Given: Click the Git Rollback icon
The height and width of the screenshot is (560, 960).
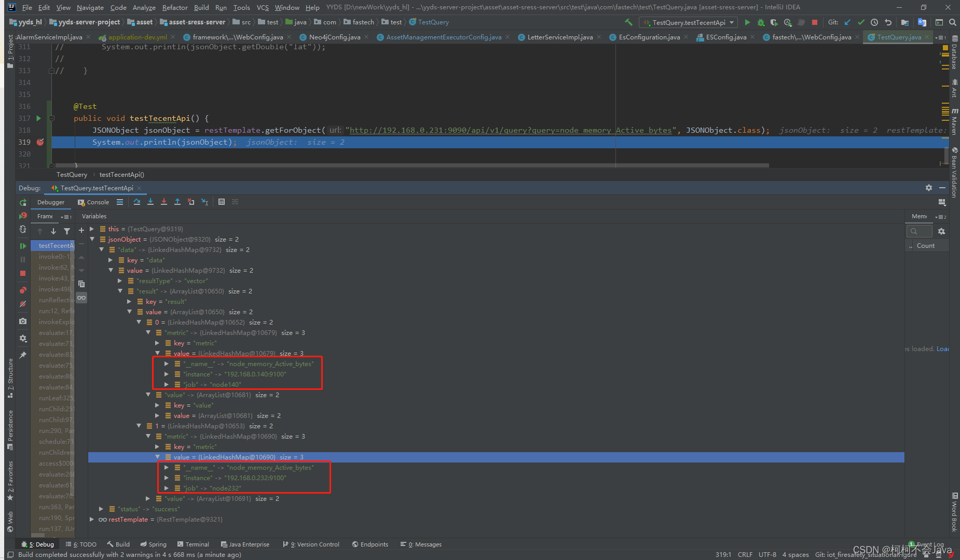Looking at the screenshot, I should pyautogui.click(x=888, y=22).
